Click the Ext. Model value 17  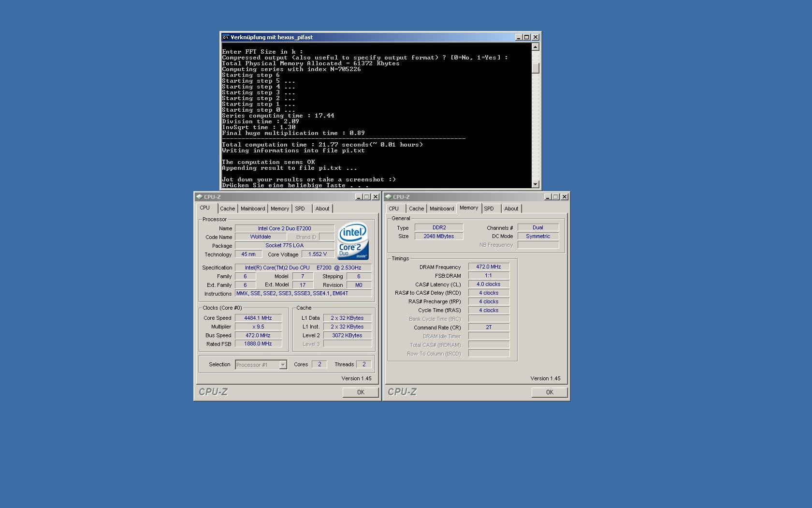point(303,285)
